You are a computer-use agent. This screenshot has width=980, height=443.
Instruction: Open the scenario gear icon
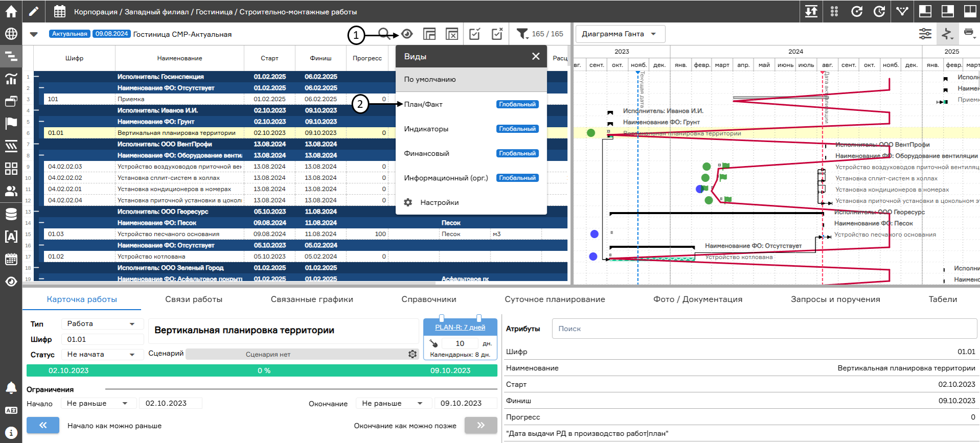[x=412, y=354]
